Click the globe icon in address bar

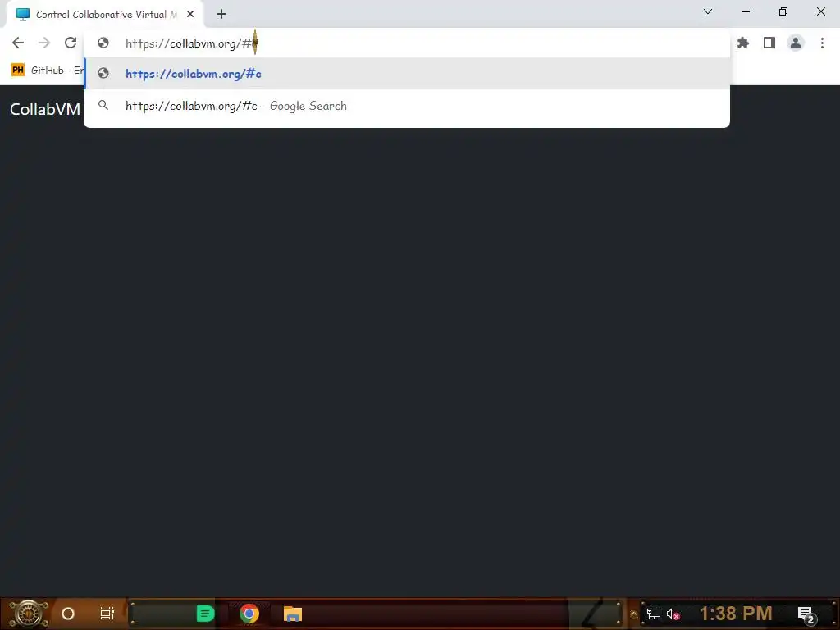tap(103, 43)
